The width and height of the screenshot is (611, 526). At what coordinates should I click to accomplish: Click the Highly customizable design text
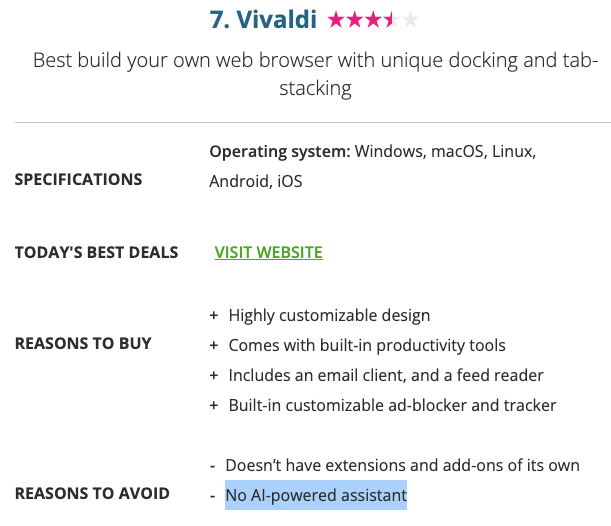[329, 316]
